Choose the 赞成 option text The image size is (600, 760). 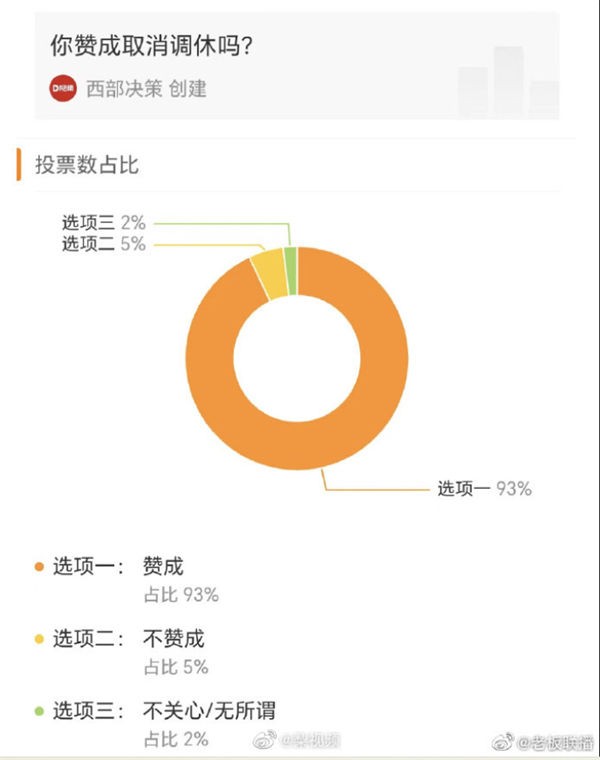tap(163, 567)
